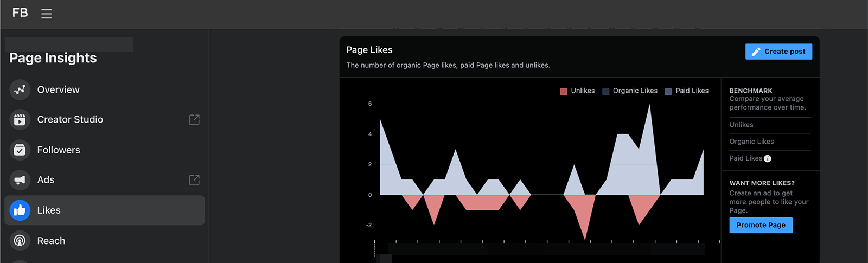Select Paid Likes benchmark option

click(745, 158)
